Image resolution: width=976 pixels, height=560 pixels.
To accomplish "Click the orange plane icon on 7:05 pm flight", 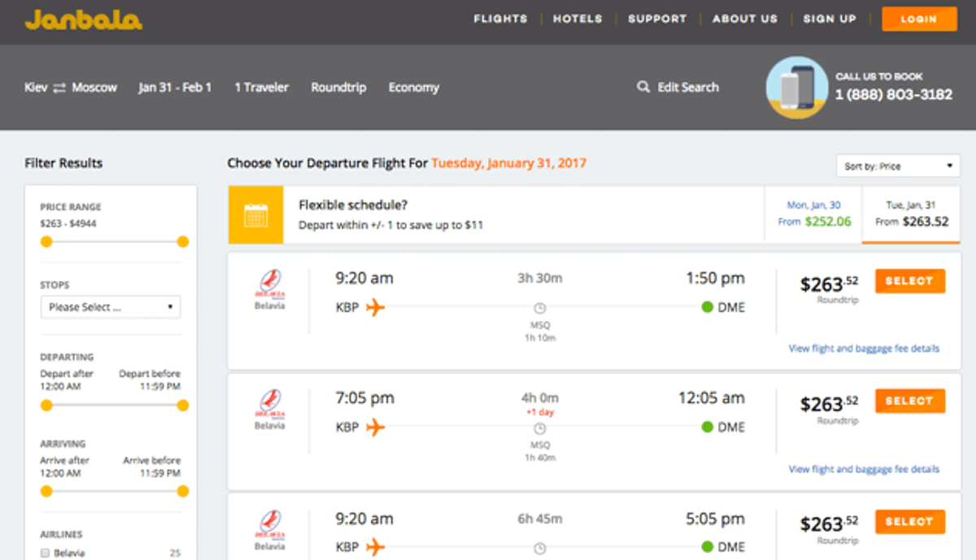I will (375, 427).
